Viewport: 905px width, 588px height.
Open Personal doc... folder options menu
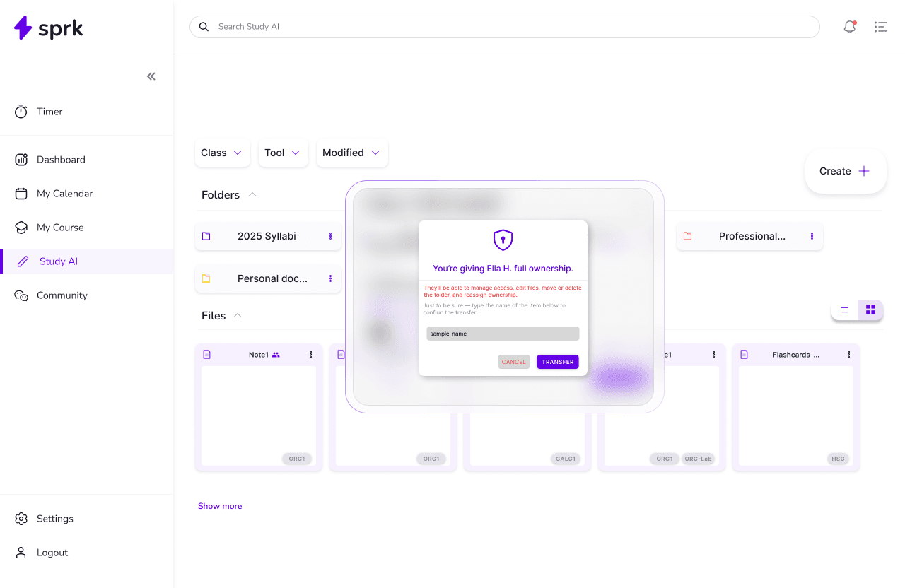[330, 278]
